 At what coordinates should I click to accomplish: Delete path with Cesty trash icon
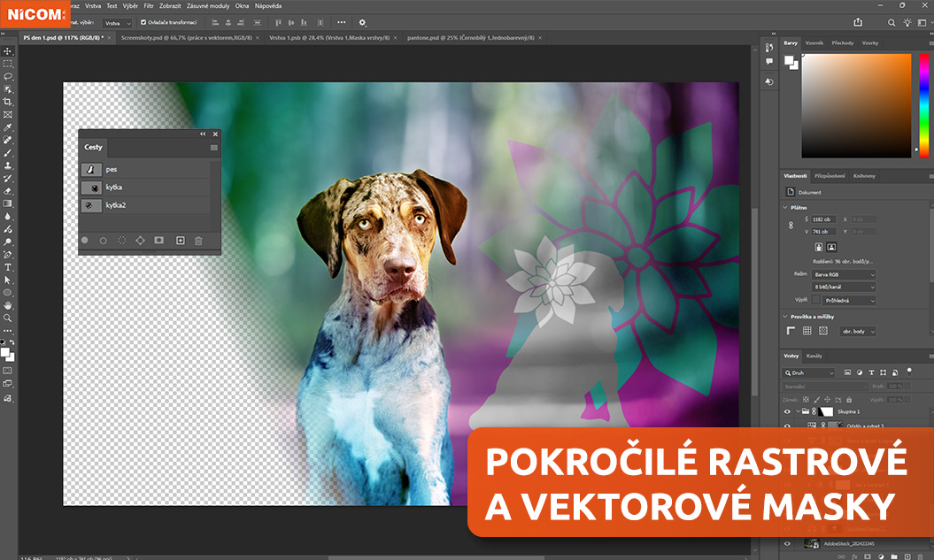click(198, 240)
